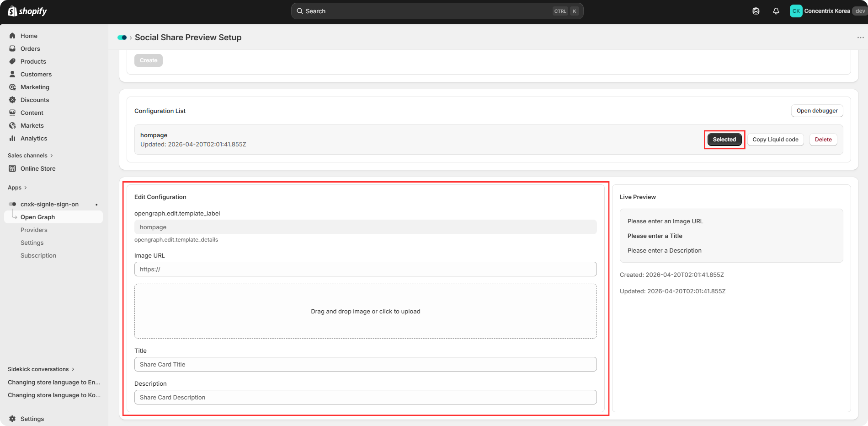The height and width of the screenshot is (426, 868).
Task: Open the Online Store icon
Action: [x=12, y=168]
